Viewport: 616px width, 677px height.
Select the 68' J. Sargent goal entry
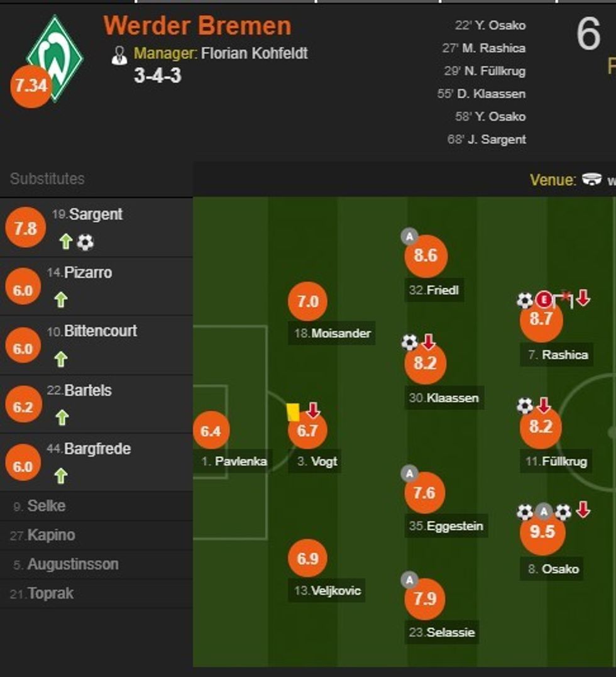click(x=487, y=139)
